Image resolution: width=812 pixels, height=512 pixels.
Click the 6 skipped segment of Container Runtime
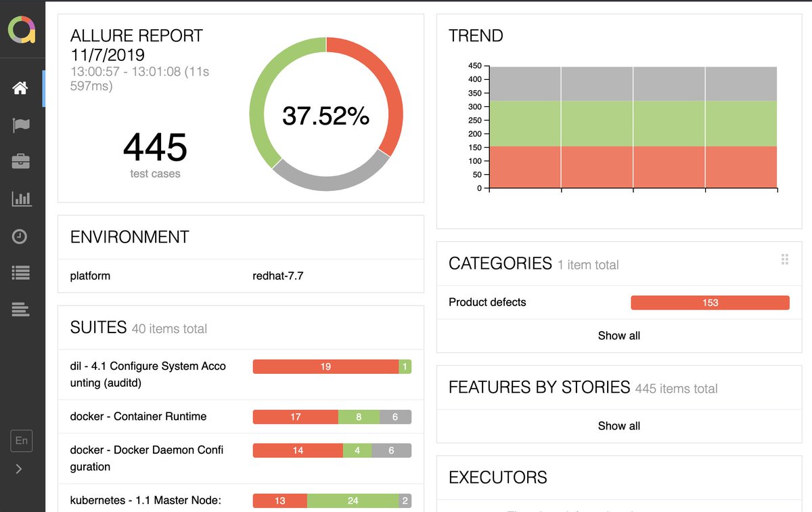pyautogui.click(x=395, y=417)
